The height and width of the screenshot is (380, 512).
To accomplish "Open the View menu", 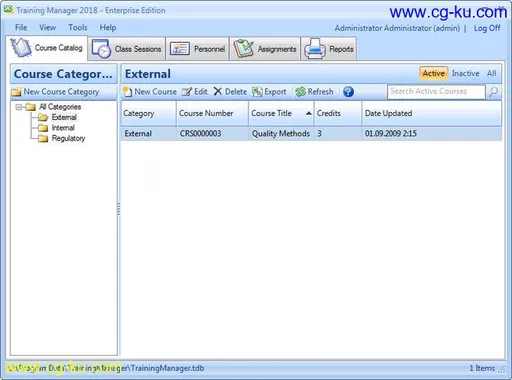I will pos(47,28).
